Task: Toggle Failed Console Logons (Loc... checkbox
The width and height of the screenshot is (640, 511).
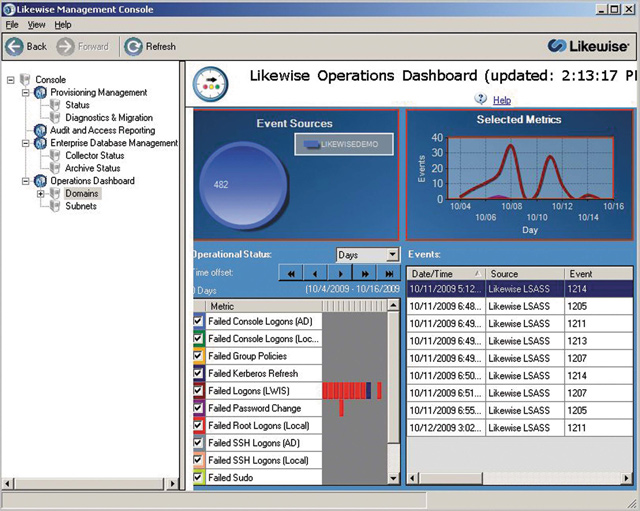Action: click(x=198, y=339)
